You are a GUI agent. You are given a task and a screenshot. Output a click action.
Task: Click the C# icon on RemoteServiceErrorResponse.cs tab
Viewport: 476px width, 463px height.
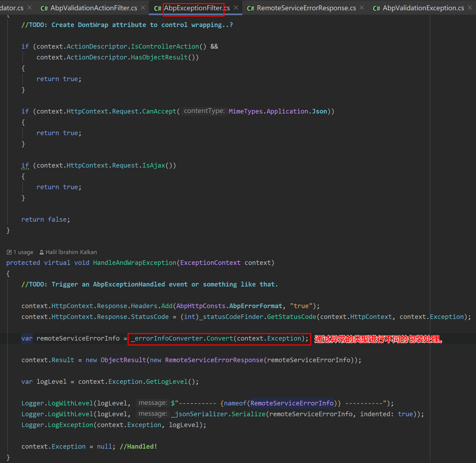click(251, 8)
